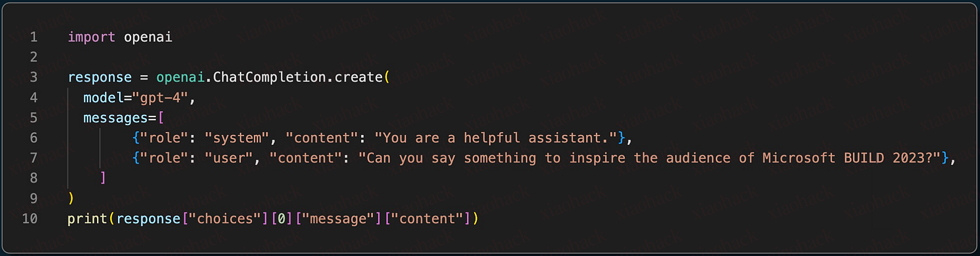Click the response variable on line 3
Screen dimensions: 980x256
click(x=99, y=77)
